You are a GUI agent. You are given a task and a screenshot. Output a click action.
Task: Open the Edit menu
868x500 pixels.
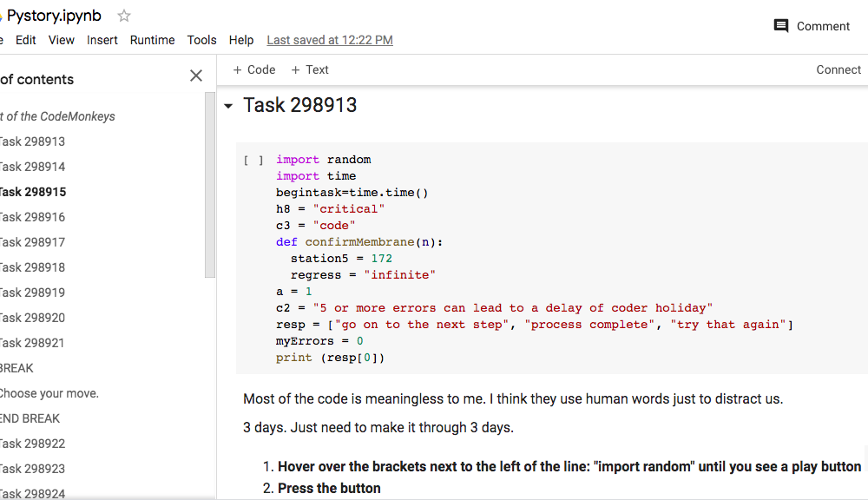tap(26, 40)
